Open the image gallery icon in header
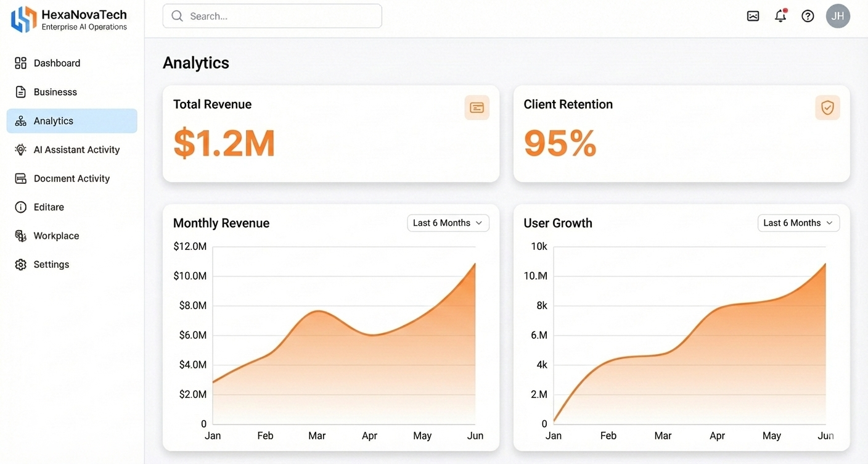868x464 pixels. click(753, 16)
